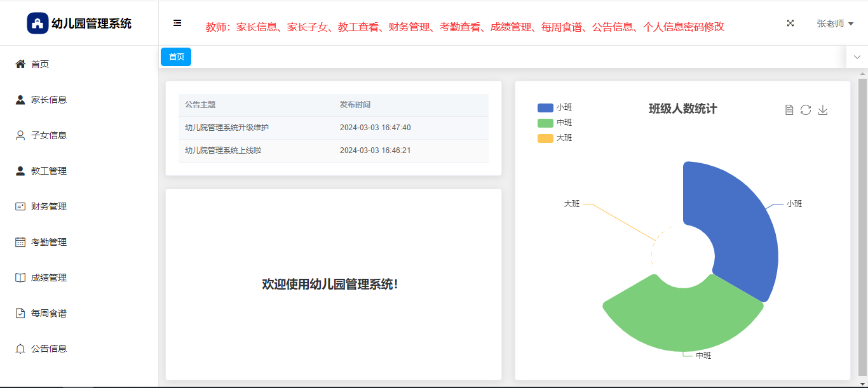This screenshot has width=868, height=388.
Task: Open 张老师 user dropdown menu
Action: tap(834, 23)
